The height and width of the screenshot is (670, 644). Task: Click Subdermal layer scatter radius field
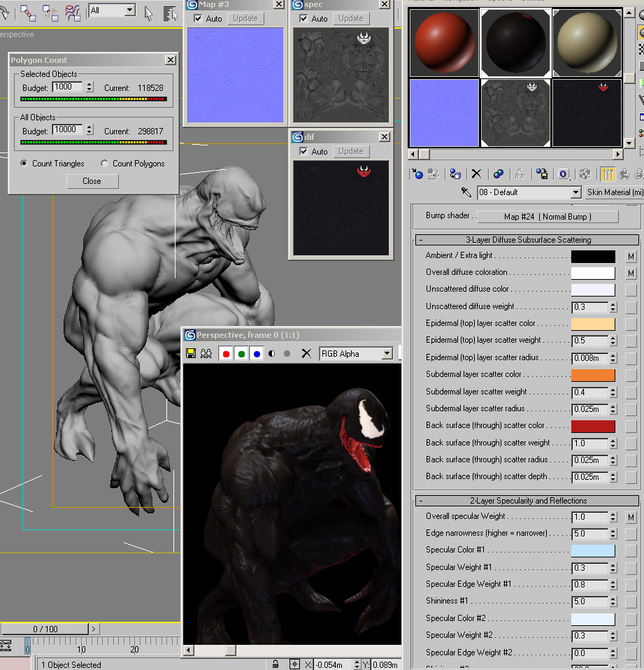(591, 409)
